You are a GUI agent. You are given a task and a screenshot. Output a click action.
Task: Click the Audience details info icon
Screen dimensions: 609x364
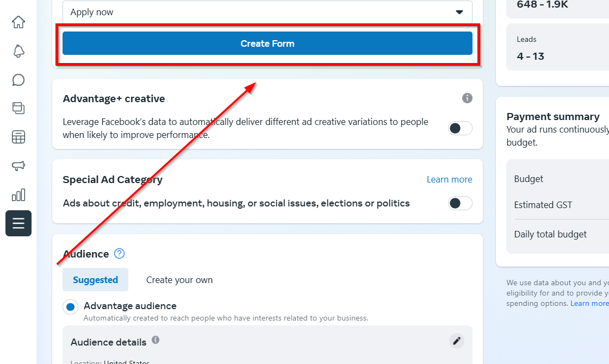pyautogui.click(x=156, y=340)
